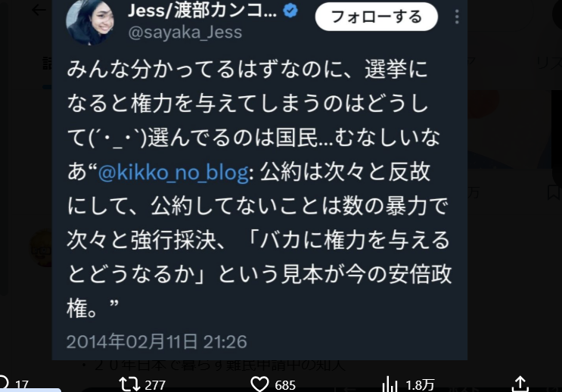
Task: Visit the @sayaka_Jess handle
Action: [x=185, y=33]
